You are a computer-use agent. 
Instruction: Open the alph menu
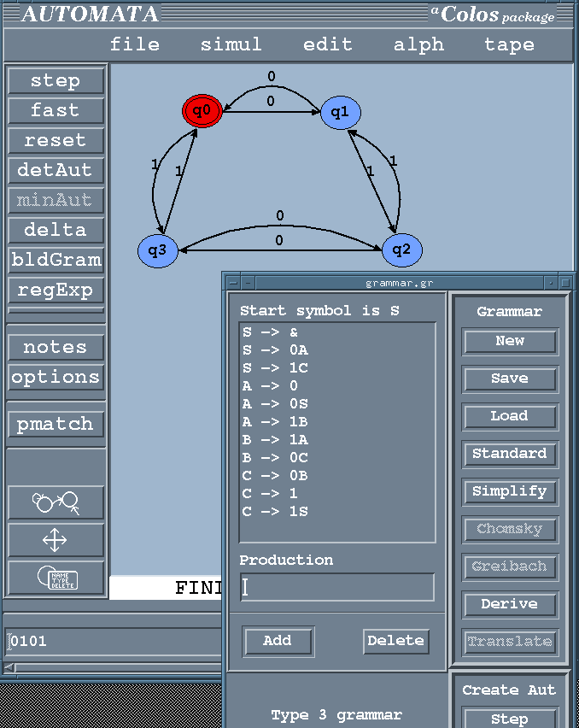point(418,45)
